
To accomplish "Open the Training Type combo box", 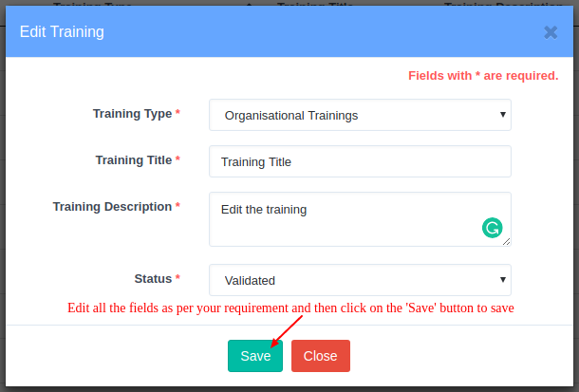I will tap(360, 115).
